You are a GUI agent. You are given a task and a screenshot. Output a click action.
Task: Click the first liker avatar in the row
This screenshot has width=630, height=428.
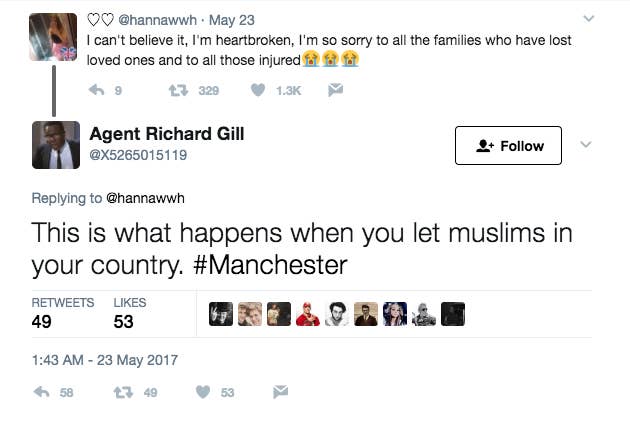[222, 314]
